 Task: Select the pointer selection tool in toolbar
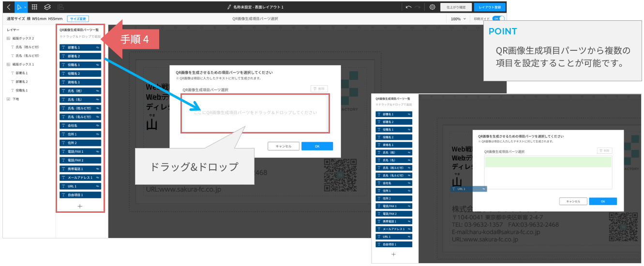pyautogui.click(x=19, y=7)
